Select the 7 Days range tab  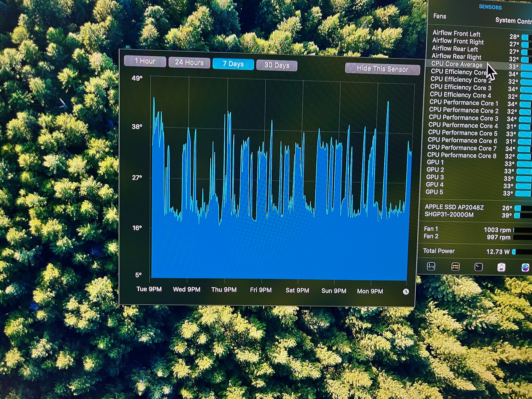[x=233, y=64]
